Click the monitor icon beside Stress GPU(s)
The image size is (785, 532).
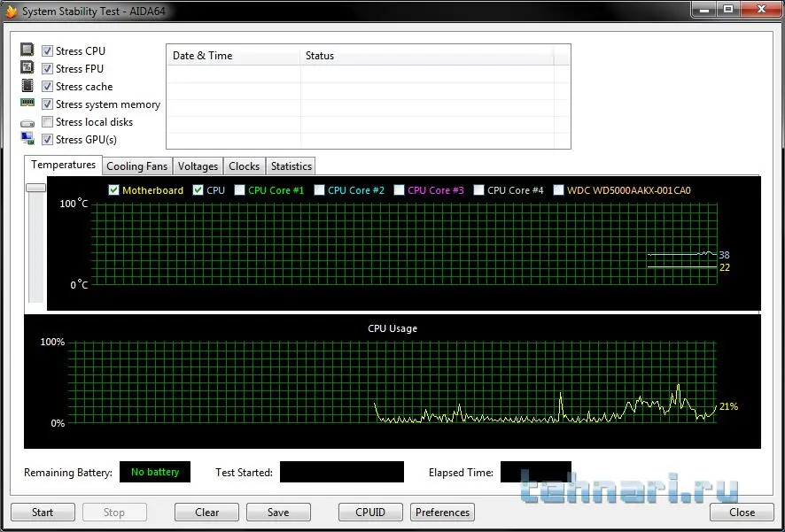point(27,138)
